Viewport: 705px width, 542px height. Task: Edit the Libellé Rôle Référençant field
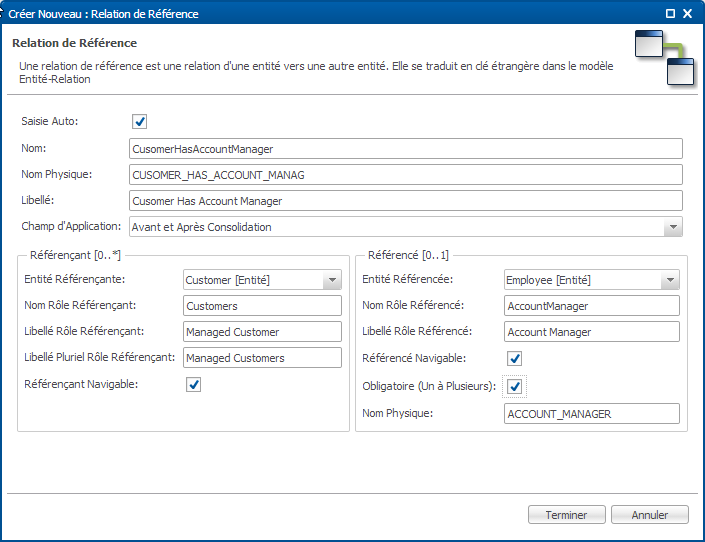click(262, 332)
